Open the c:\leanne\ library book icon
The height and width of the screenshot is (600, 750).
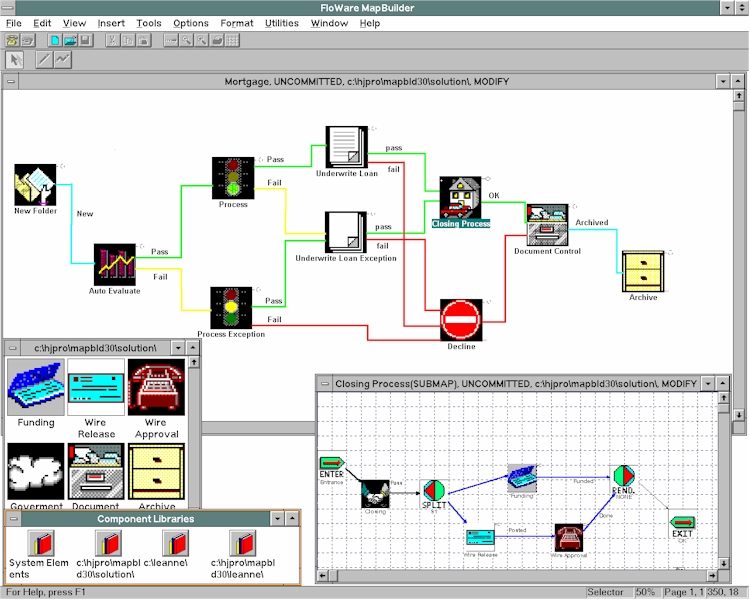[x=176, y=543]
